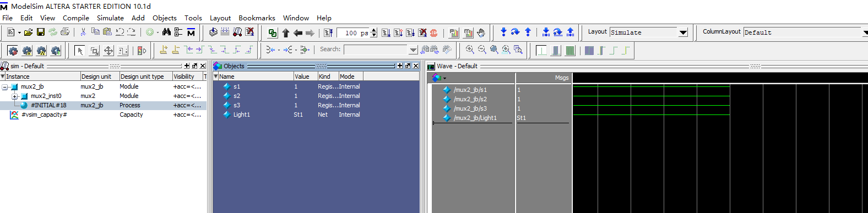Open the sim Instance column filter arrow
This screenshot has height=213, width=868.
tap(3, 77)
